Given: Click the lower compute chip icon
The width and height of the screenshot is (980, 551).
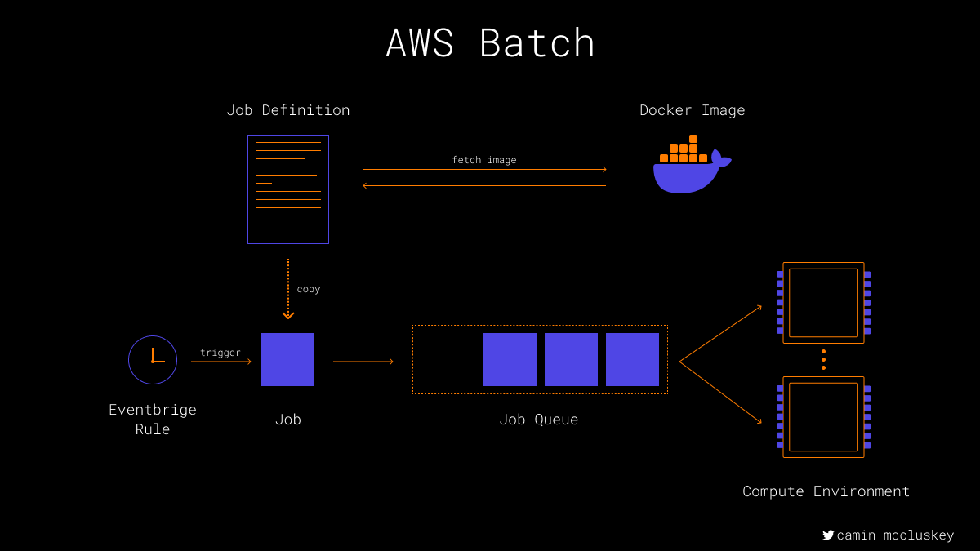Looking at the screenshot, I should click(823, 417).
